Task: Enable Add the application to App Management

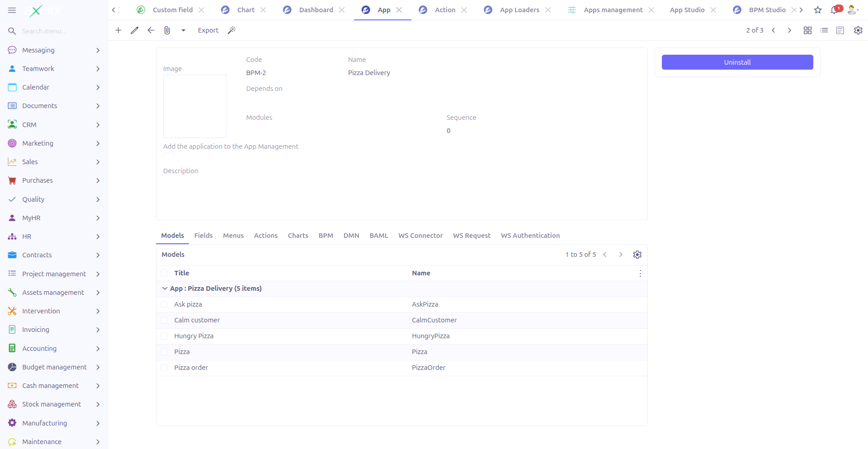Action: point(168,157)
